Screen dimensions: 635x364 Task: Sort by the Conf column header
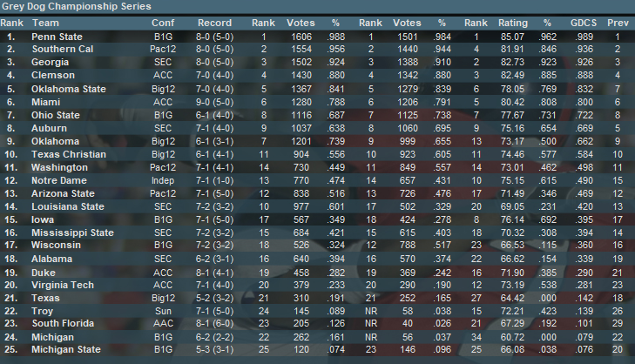point(163,24)
